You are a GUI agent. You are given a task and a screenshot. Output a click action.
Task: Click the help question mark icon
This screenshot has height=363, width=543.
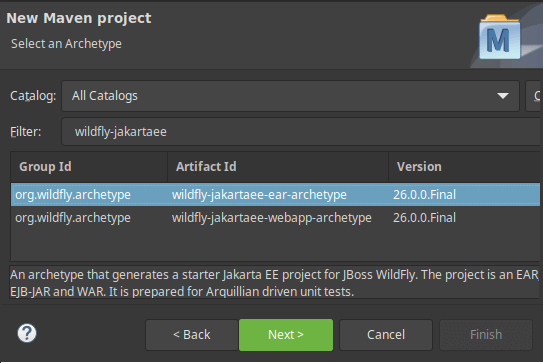[x=27, y=333]
